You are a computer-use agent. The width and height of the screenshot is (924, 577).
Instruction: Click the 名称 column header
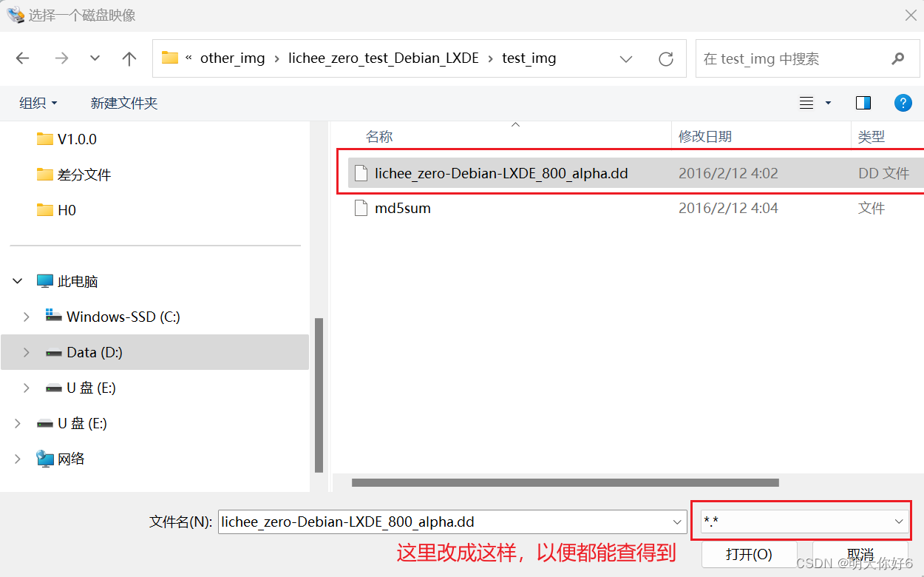(379, 136)
